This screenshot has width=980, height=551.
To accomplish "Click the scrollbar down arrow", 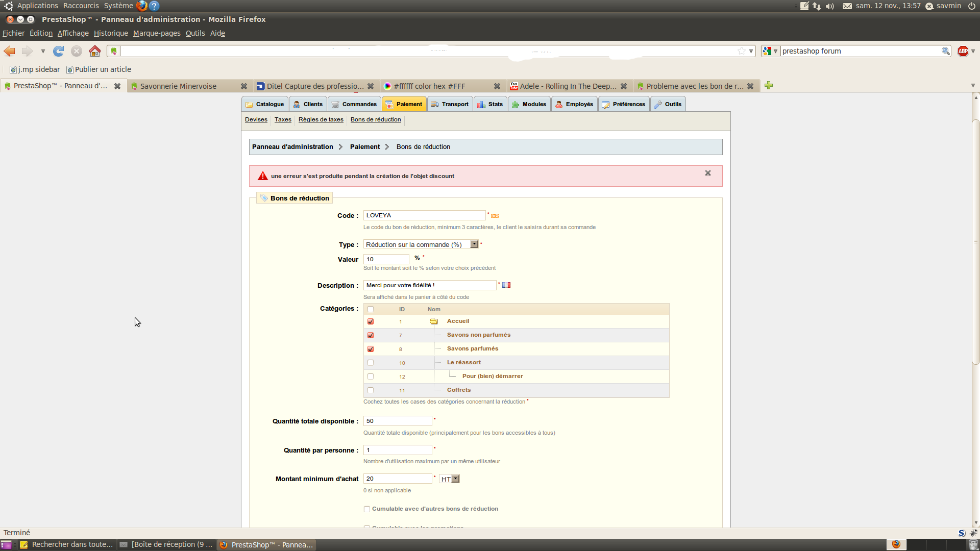I will tap(976, 523).
